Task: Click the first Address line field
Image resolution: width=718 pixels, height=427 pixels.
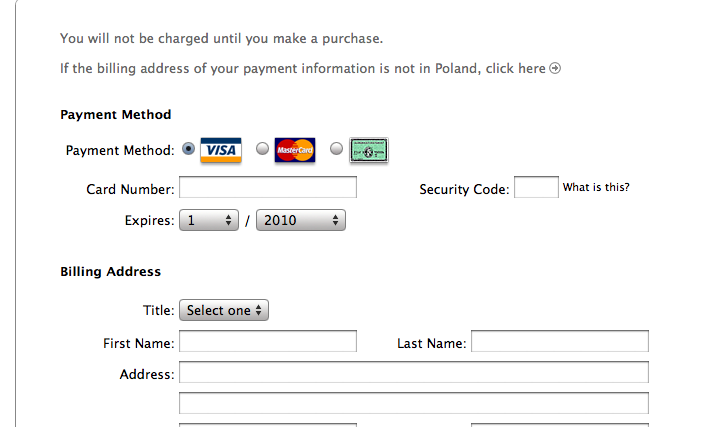Action: pos(414,372)
